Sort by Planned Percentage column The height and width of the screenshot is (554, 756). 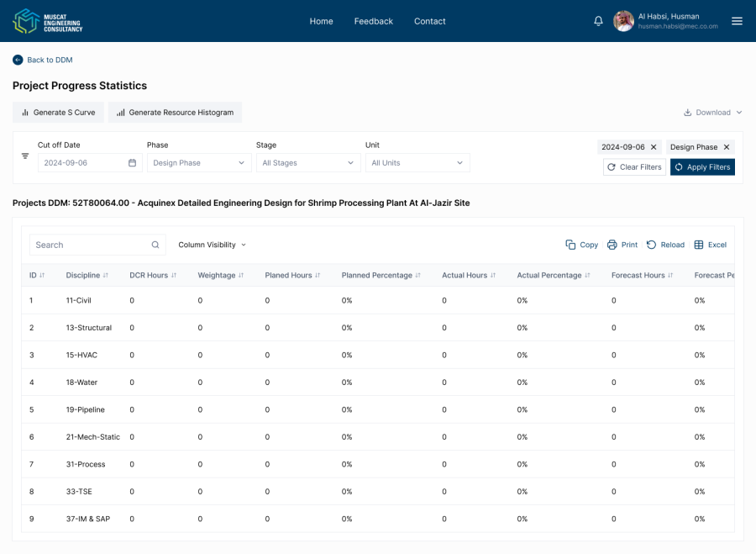click(417, 275)
